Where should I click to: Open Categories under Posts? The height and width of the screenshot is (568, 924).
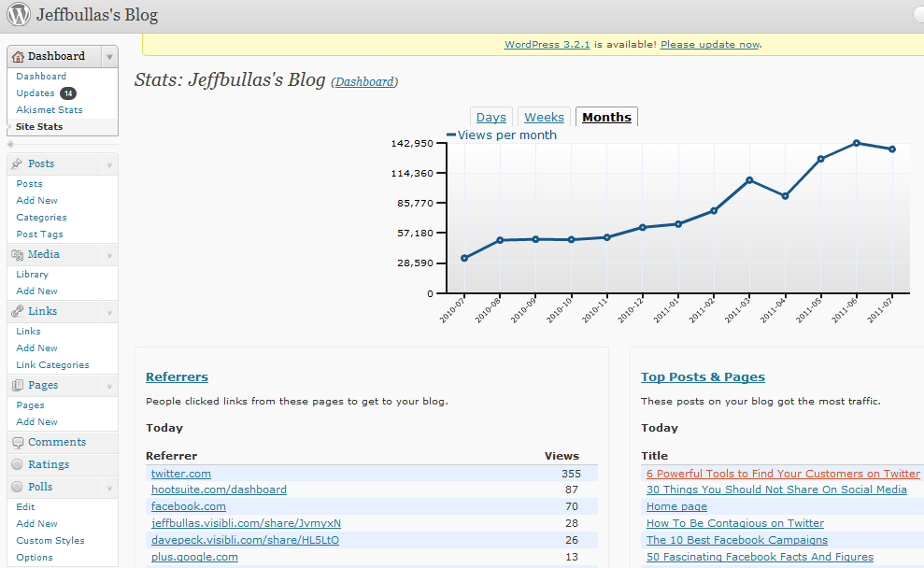click(x=41, y=218)
